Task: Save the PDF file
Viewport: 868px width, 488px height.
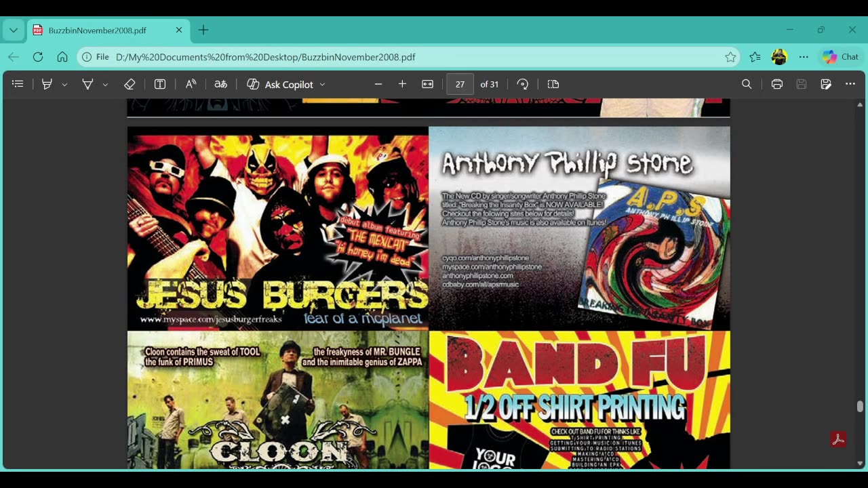Action: click(x=802, y=84)
